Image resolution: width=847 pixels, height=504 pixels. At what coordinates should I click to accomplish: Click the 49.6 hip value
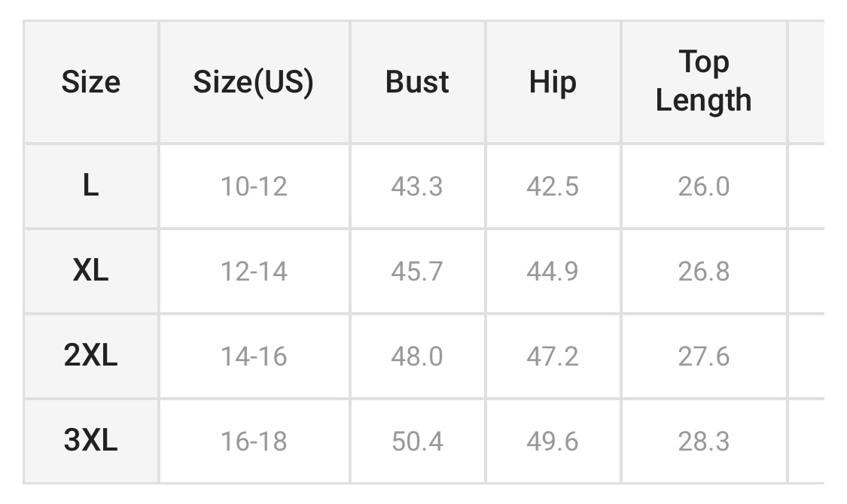point(553,441)
